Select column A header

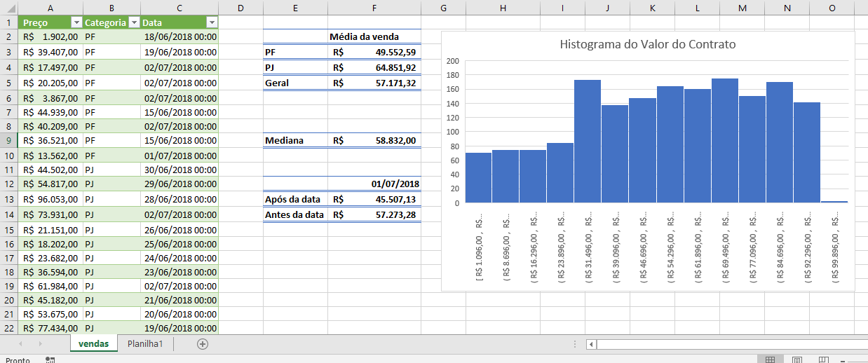(x=50, y=8)
